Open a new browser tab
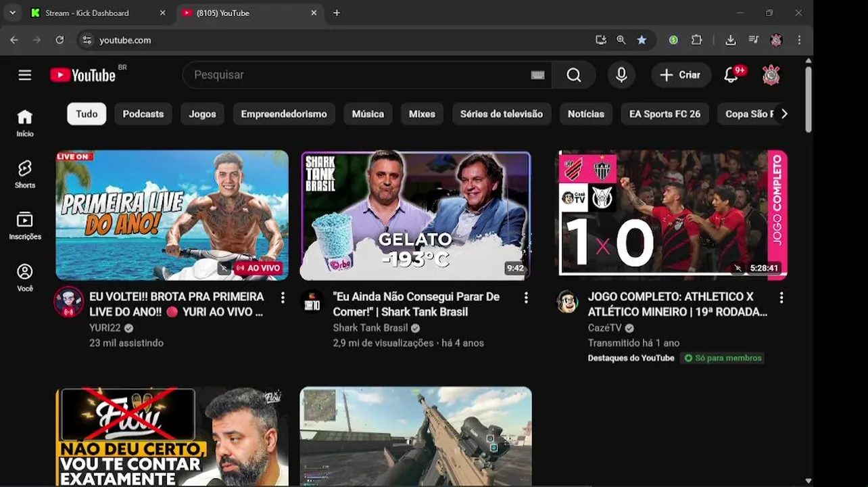This screenshot has width=868, height=487. click(337, 13)
